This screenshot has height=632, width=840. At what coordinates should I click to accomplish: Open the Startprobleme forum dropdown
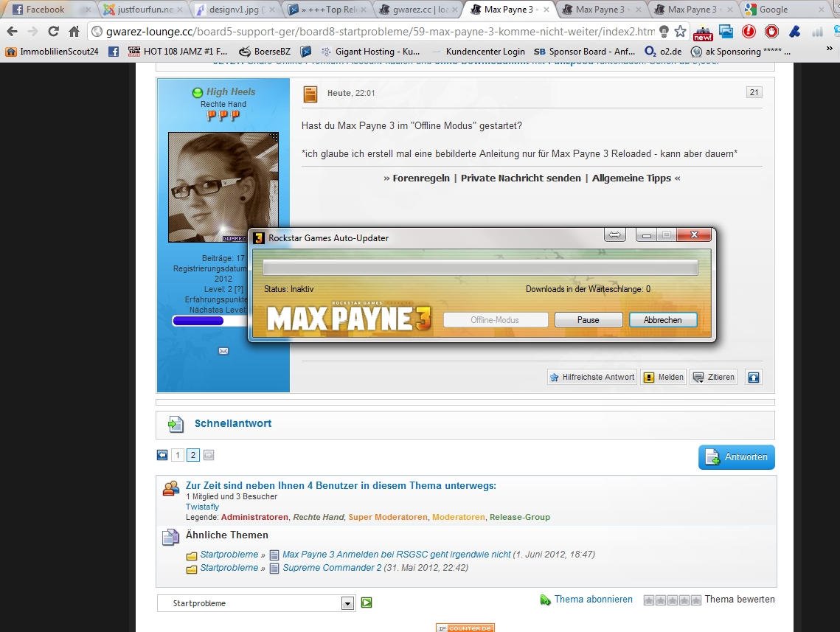[256, 603]
